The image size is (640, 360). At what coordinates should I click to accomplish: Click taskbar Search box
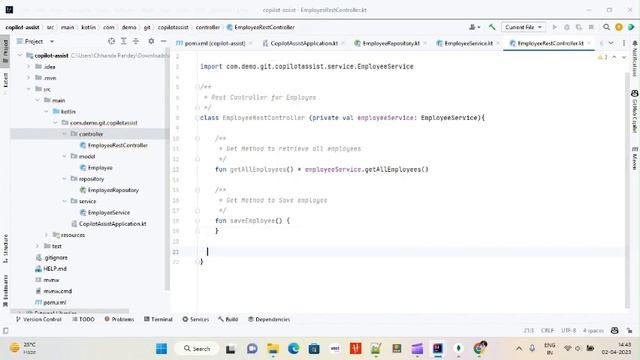pos(197,348)
